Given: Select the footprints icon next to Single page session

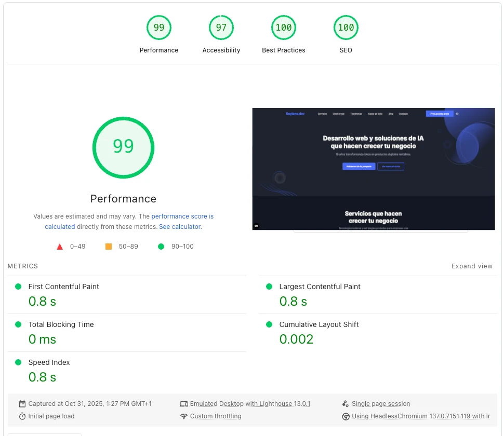Looking at the screenshot, I should point(345,403).
